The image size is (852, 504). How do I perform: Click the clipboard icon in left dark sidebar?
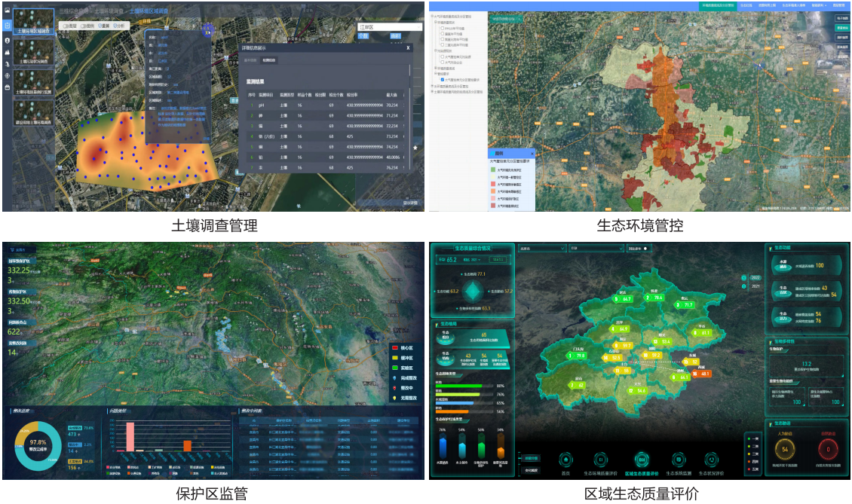tap(8, 25)
